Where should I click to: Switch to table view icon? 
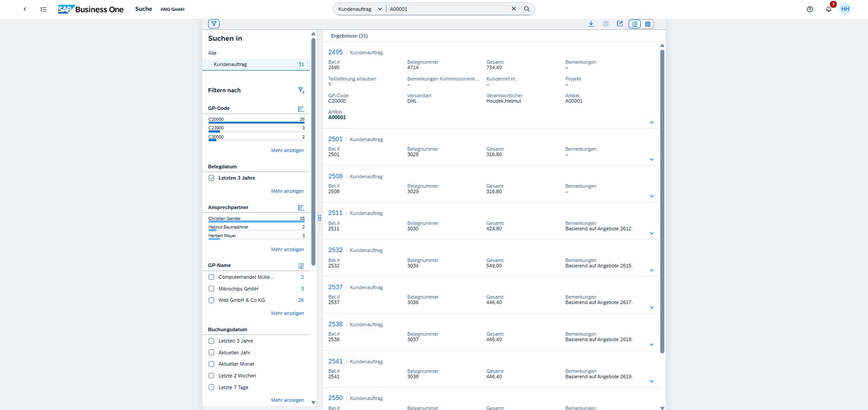(648, 24)
